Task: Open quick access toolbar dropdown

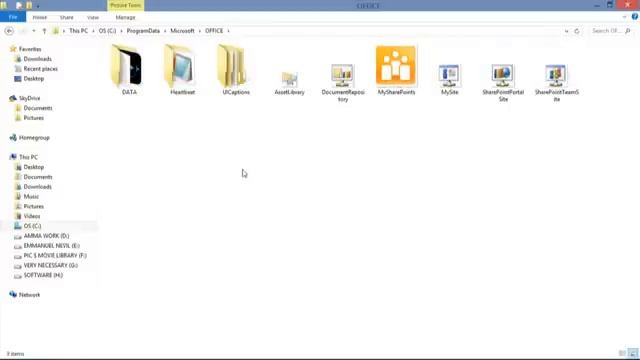Action: (38, 6)
